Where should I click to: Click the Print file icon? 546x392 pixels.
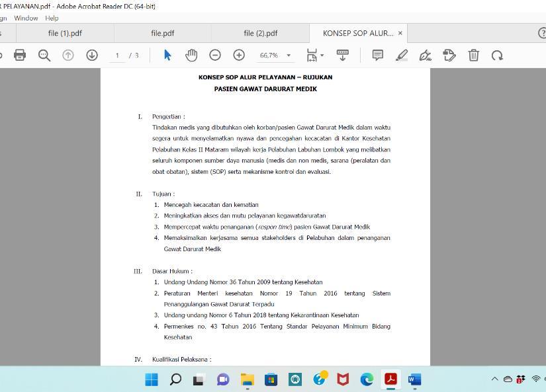click(x=20, y=55)
